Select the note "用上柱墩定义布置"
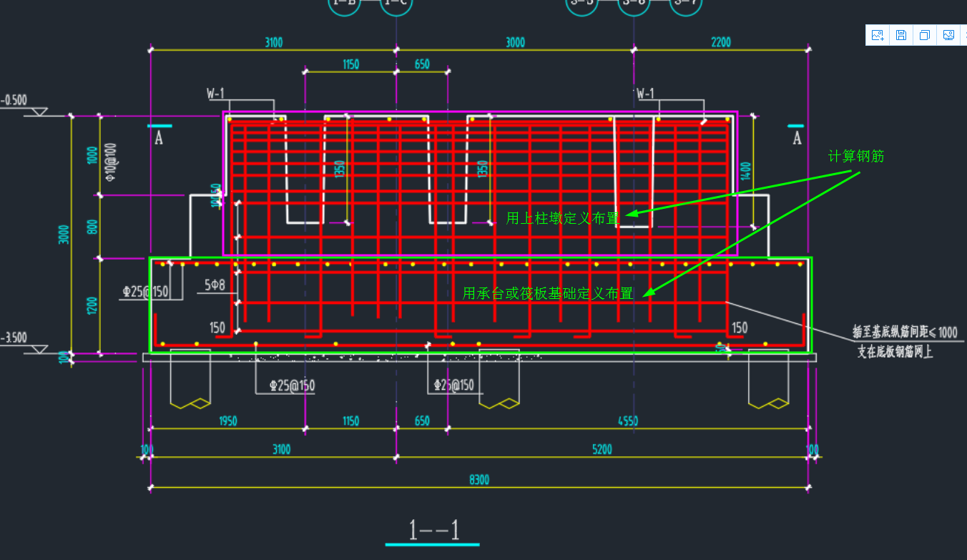Image resolution: width=967 pixels, height=560 pixels. click(562, 218)
